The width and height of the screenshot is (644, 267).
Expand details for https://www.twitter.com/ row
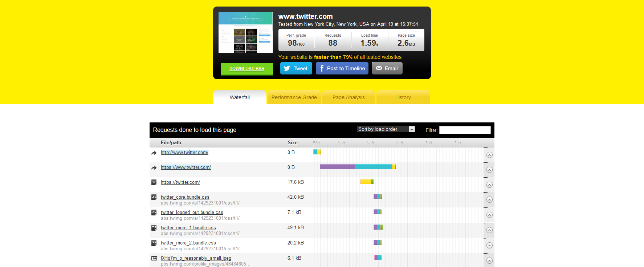click(489, 170)
